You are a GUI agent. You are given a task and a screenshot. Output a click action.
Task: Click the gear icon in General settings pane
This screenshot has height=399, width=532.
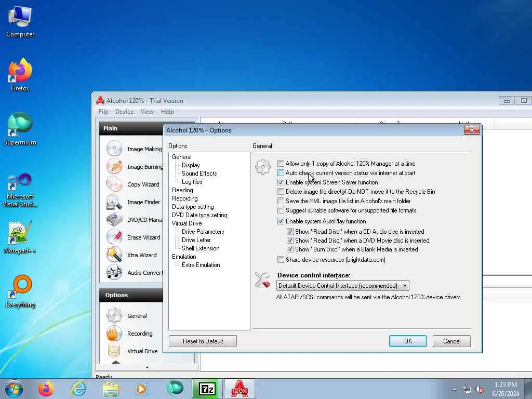(x=263, y=167)
